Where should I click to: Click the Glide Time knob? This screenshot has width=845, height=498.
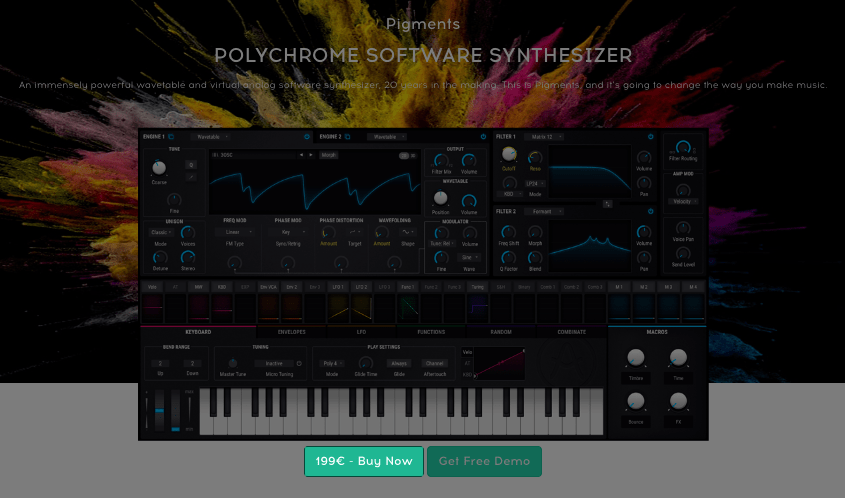[365, 363]
